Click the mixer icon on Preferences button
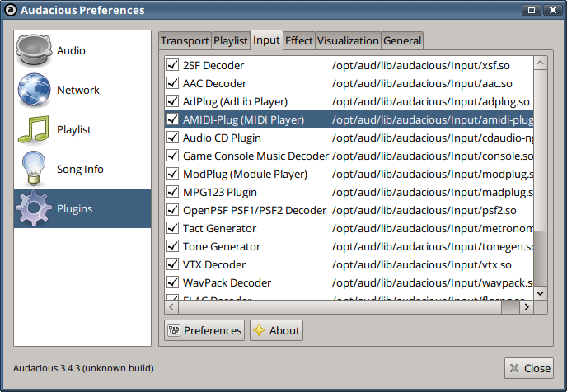567x392 pixels. 174,330
